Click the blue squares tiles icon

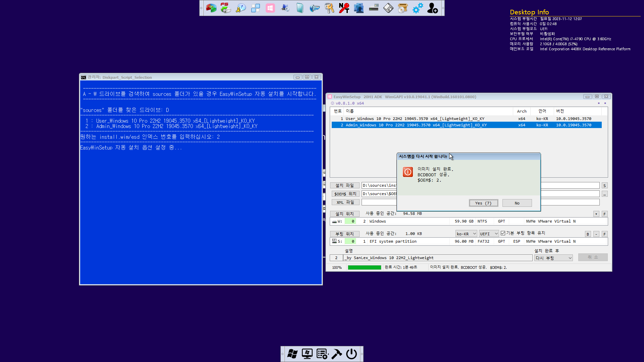click(255, 8)
